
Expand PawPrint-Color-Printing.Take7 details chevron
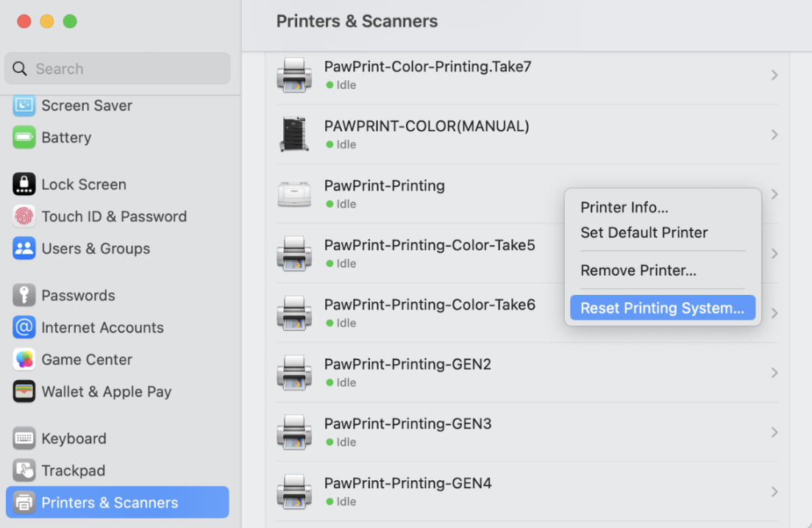click(x=774, y=75)
